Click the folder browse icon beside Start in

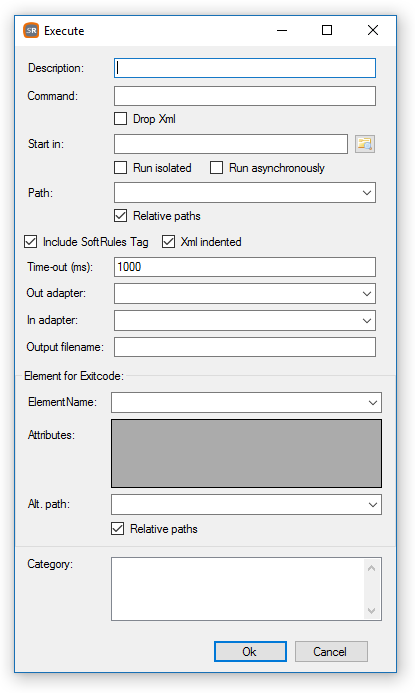[365, 144]
